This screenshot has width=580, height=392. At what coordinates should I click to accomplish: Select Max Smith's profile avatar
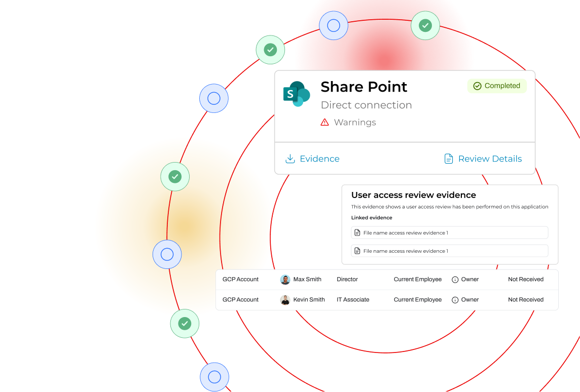coord(285,280)
